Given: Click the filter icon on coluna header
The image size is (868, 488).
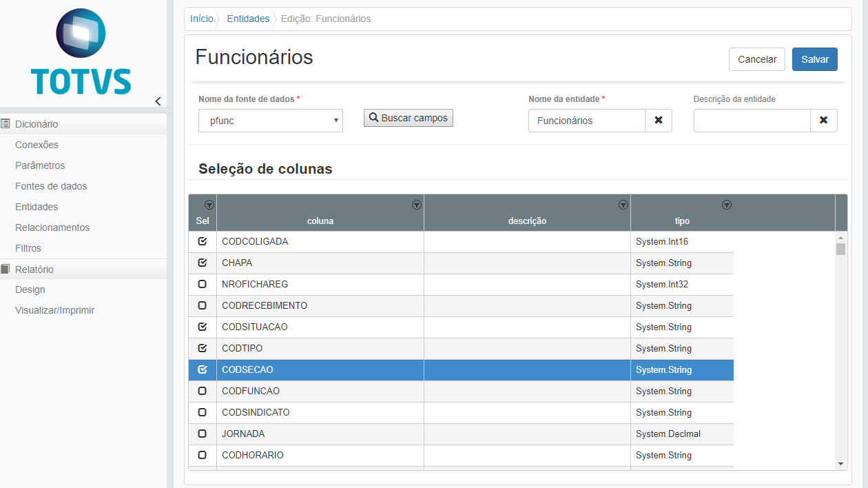Looking at the screenshot, I should [416, 205].
